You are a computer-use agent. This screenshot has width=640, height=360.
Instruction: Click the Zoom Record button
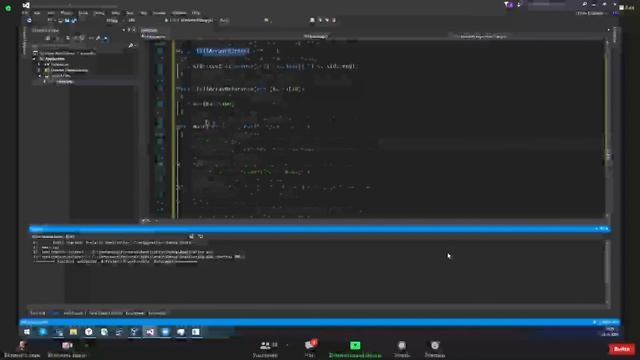pyautogui.click(x=402, y=349)
